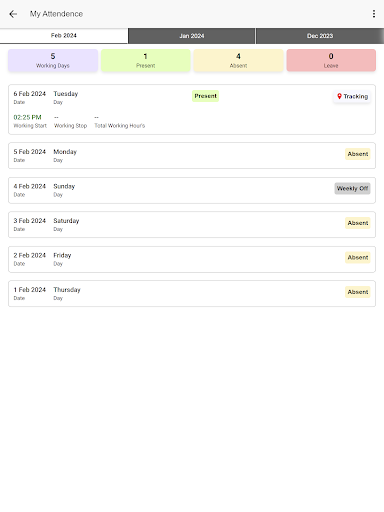The width and height of the screenshot is (384, 512).
Task: Go back using the arrow icon
Action: click(13, 14)
